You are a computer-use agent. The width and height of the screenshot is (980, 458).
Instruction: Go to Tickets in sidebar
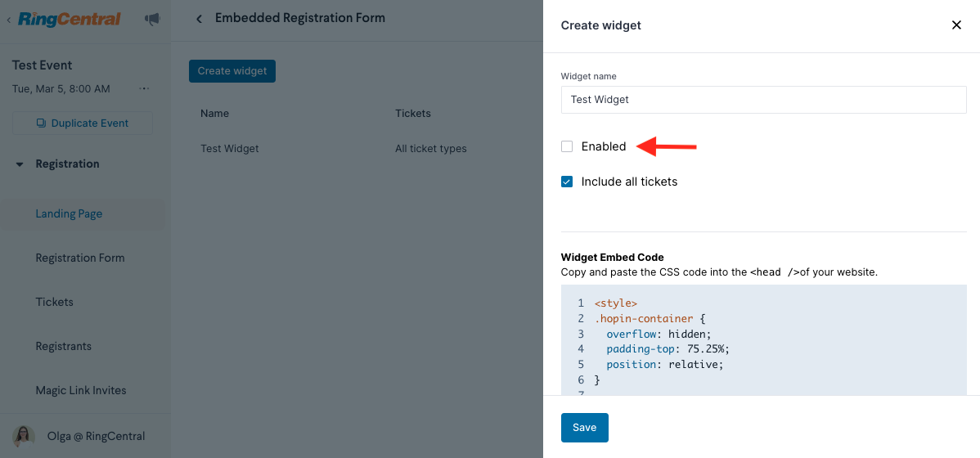click(x=54, y=302)
